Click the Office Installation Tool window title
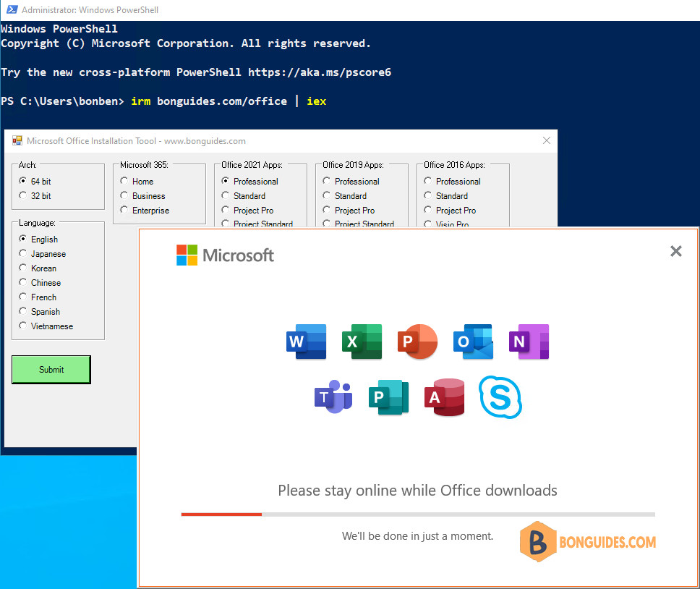700x589 pixels. (136, 141)
